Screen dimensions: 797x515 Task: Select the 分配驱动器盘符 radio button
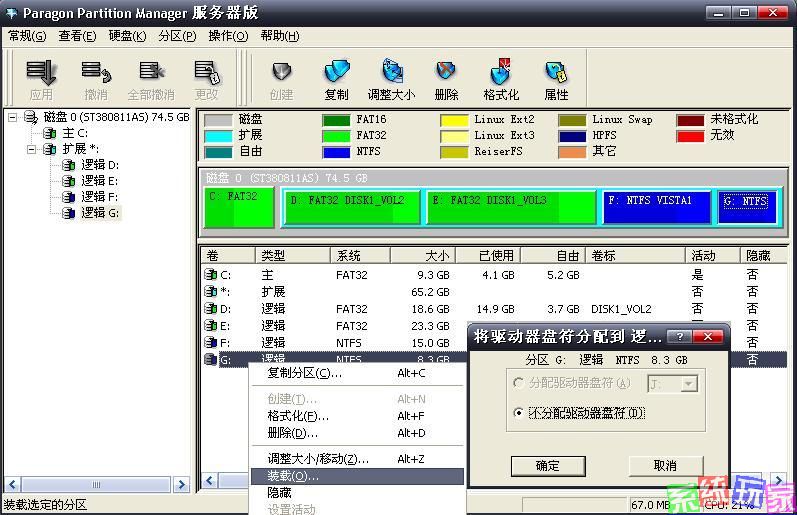pos(518,383)
